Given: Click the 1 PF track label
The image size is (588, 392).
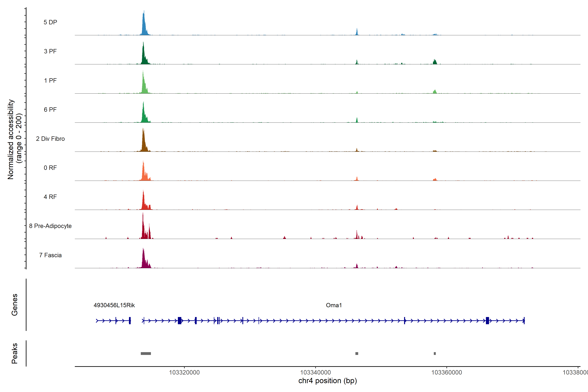Looking at the screenshot, I should click(x=50, y=81).
